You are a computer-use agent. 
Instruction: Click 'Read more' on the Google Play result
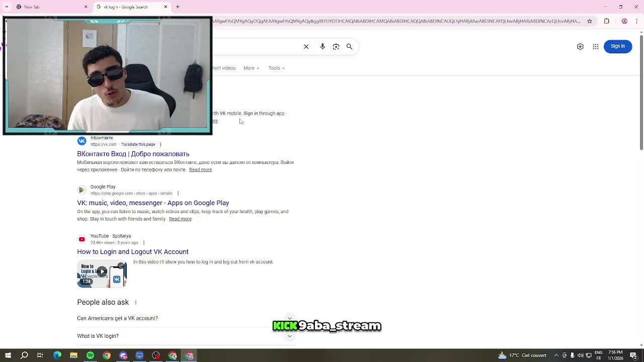[180, 219]
